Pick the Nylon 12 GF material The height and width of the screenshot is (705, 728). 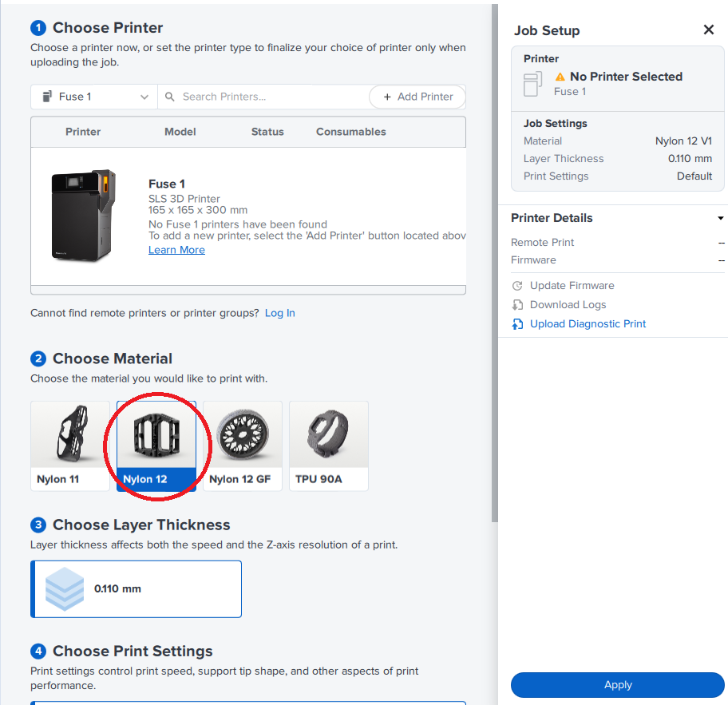click(243, 445)
